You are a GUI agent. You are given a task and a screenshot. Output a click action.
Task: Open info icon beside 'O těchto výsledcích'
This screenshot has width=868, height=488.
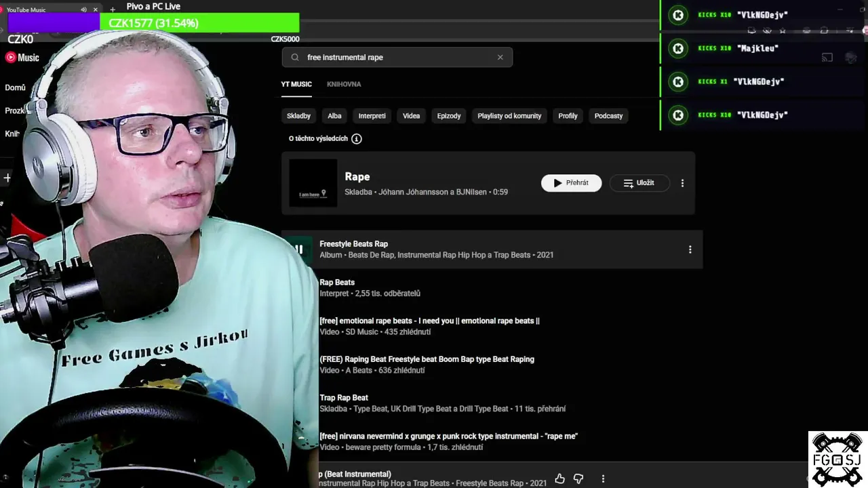357,139
